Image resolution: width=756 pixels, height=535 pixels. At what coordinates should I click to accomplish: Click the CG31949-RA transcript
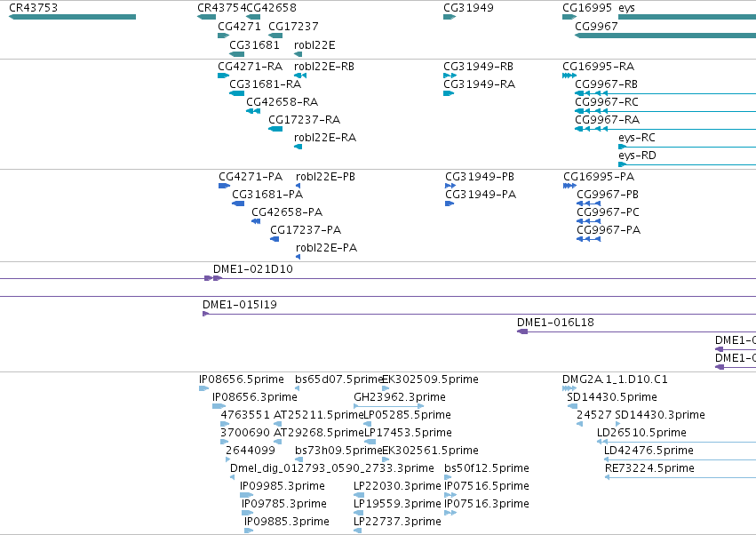(x=449, y=93)
